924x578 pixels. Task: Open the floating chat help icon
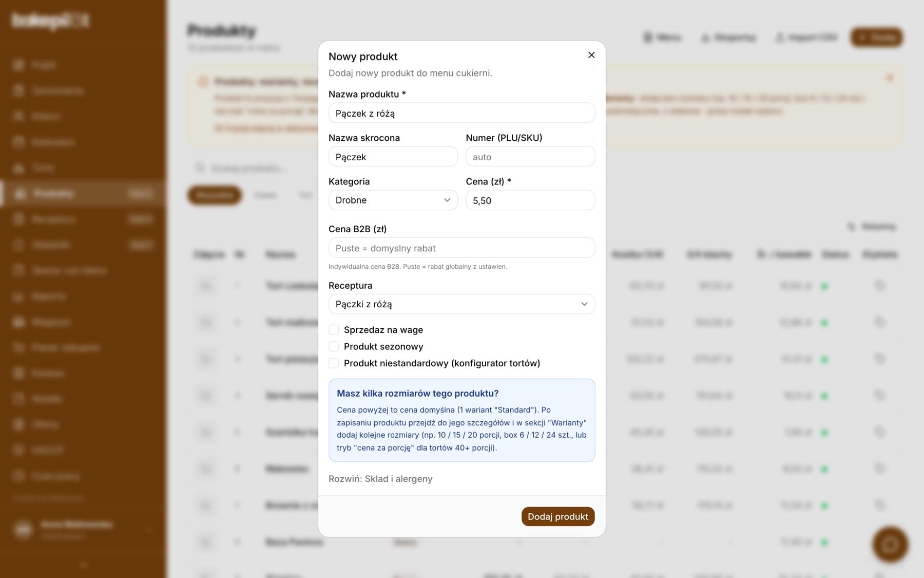(890, 544)
